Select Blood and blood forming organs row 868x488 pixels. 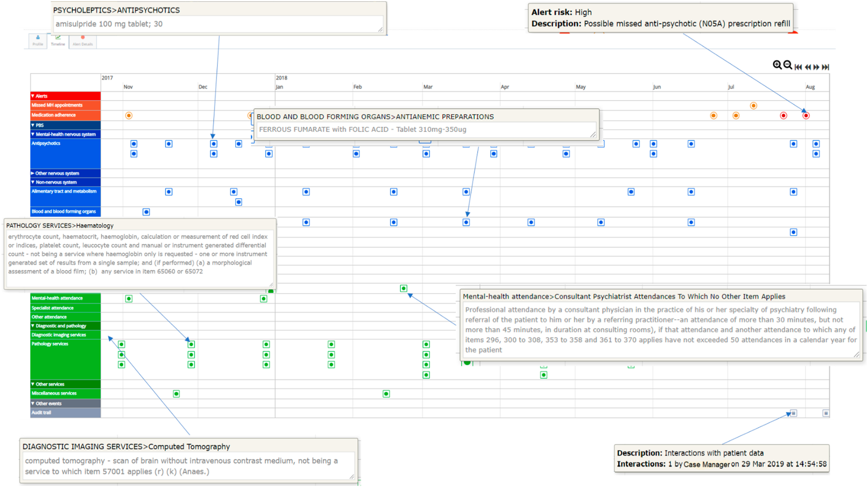(x=65, y=212)
